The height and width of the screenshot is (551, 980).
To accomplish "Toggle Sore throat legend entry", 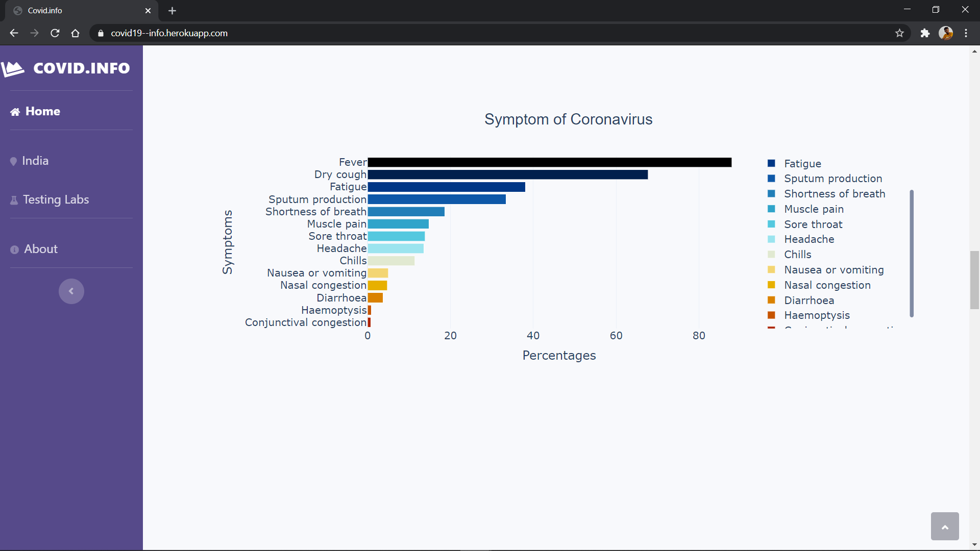I will 813,224.
